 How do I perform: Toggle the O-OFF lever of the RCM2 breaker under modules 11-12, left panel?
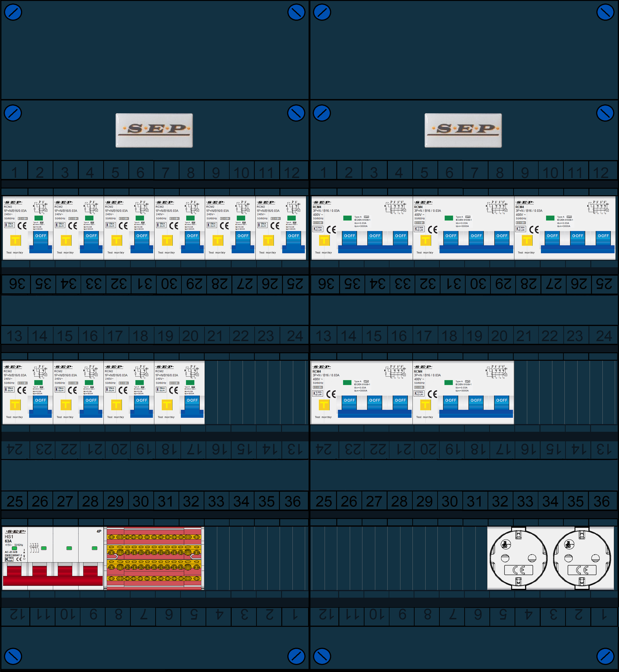click(x=293, y=242)
